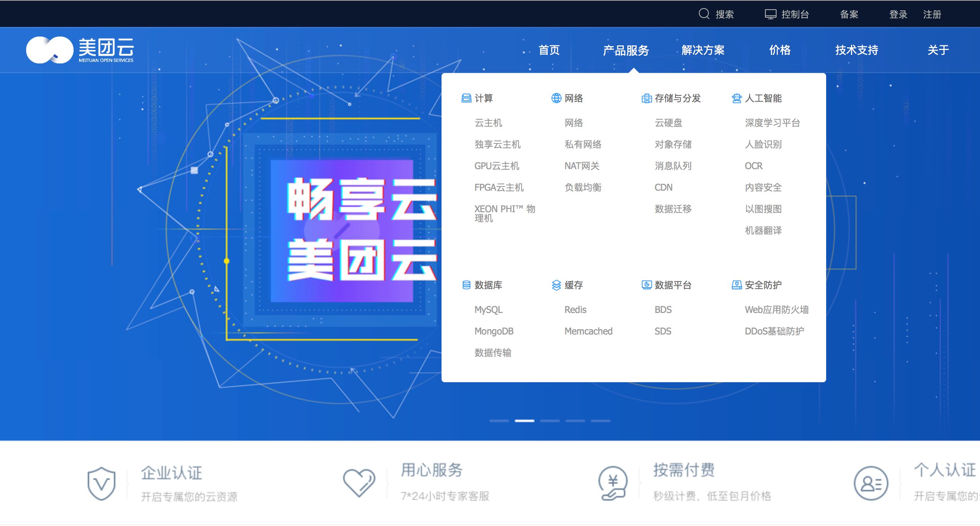Click the 登录 link
The image size is (980, 526).
pos(898,15)
